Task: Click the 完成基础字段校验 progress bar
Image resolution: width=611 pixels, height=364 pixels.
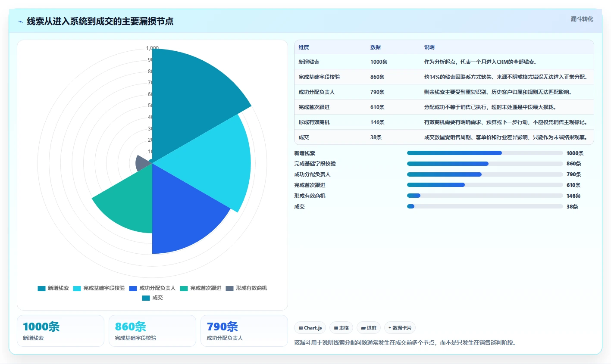Action: tap(485, 164)
